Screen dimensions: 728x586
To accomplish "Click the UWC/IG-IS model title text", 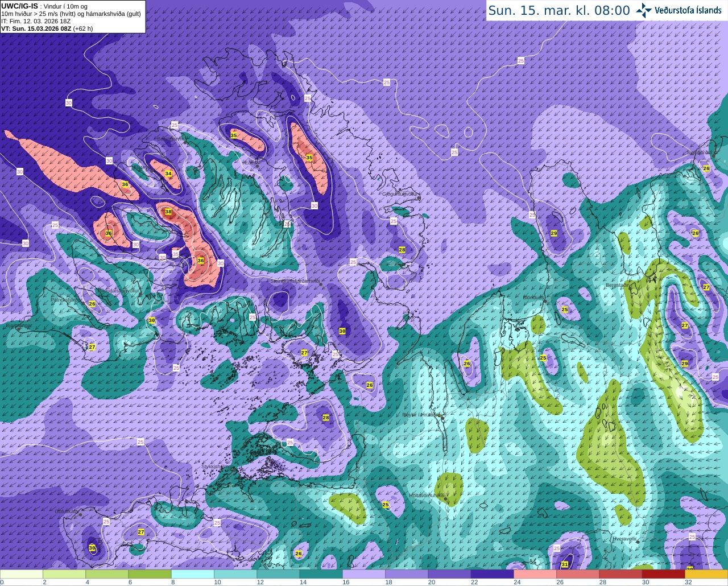I will (x=19, y=6).
